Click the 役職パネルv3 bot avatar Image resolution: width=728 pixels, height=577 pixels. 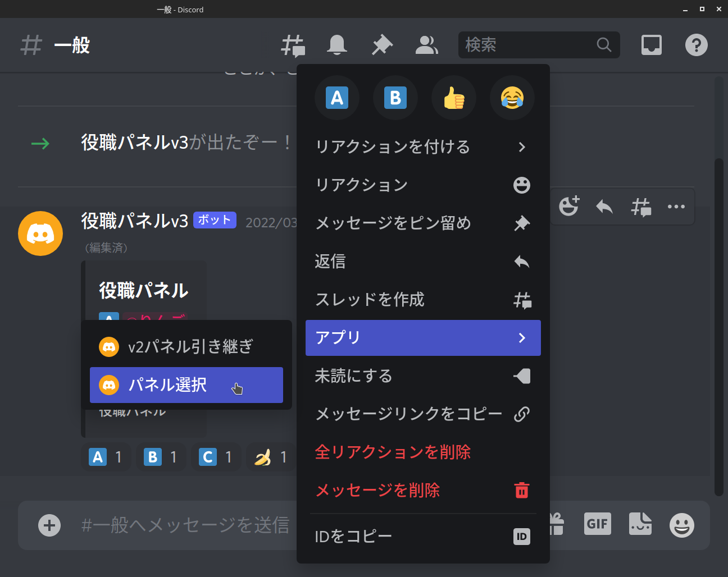[40, 233]
